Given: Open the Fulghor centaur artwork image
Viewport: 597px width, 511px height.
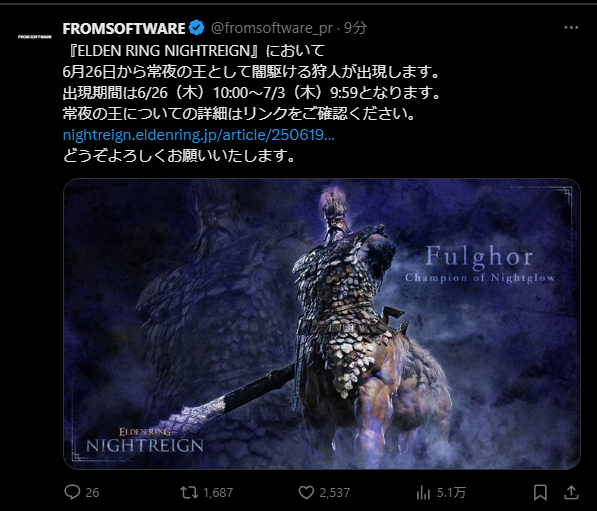Looking at the screenshot, I should click(322, 324).
